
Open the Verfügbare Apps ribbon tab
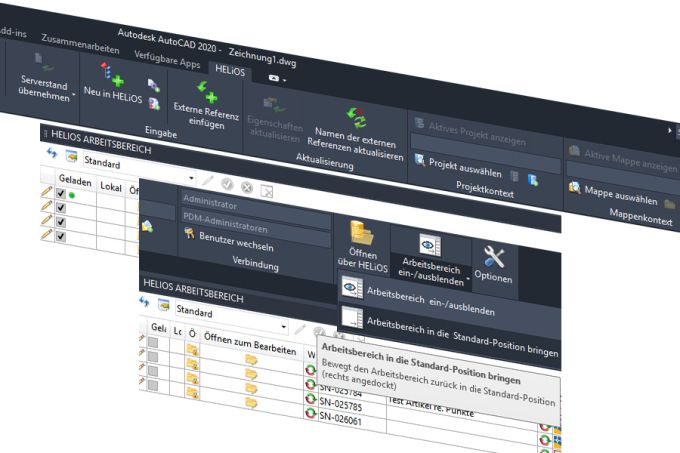[167, 59]
